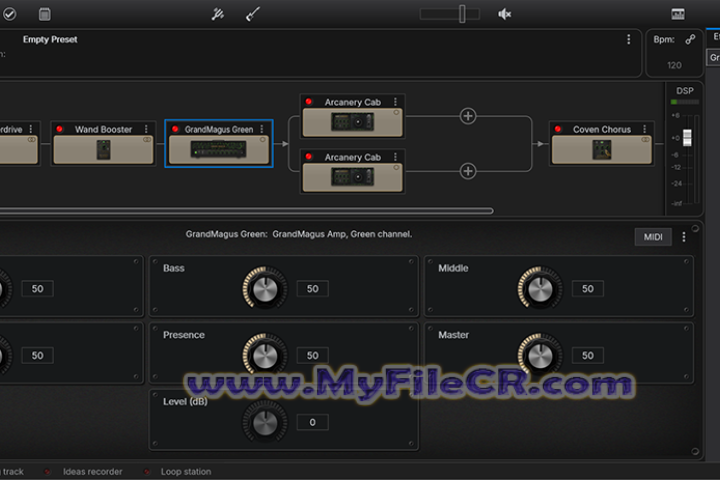The height and width of the screenshot is (480, 720).
Task: Open Overdrive block three-dot menu
Action: point(31,129)
